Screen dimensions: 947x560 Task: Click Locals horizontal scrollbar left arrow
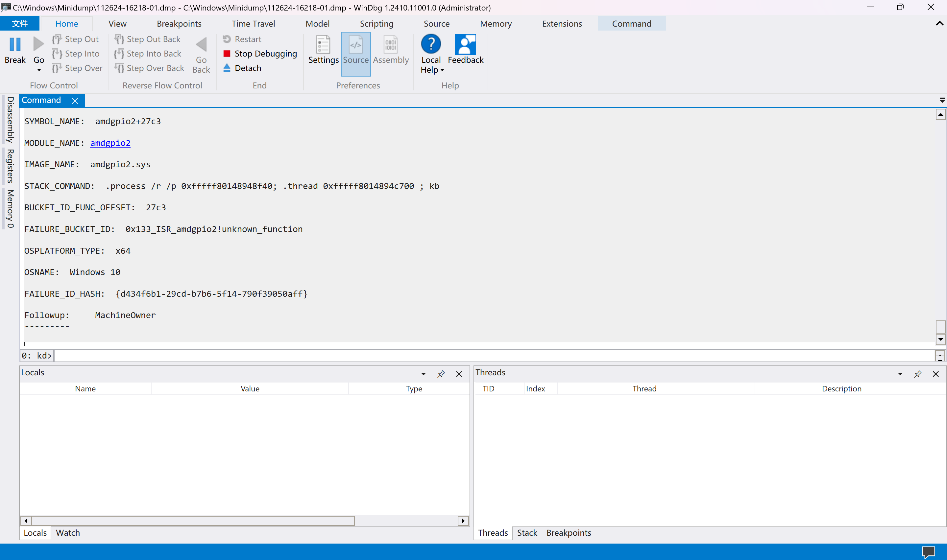[26, 521]
